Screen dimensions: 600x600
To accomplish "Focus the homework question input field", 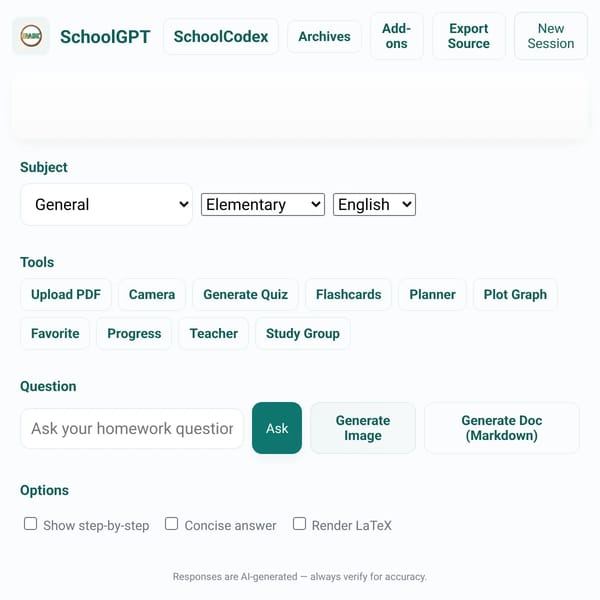I will [132, 428].
